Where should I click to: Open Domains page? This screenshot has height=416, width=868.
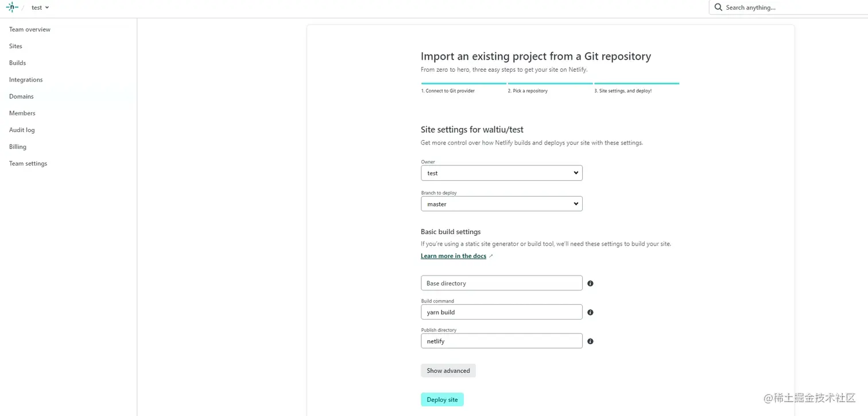click(21, 96)
